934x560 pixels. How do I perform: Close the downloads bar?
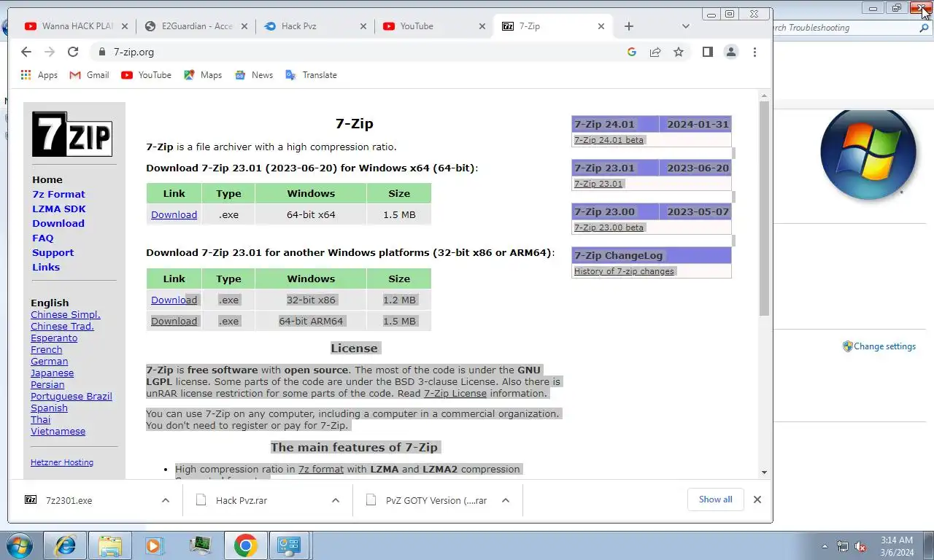point(757,499)
